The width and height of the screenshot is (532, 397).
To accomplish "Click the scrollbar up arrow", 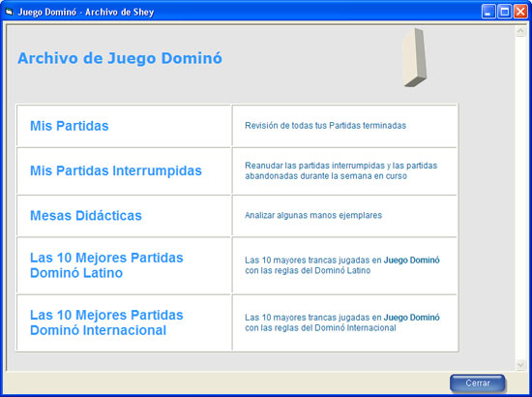I will 520,32.
